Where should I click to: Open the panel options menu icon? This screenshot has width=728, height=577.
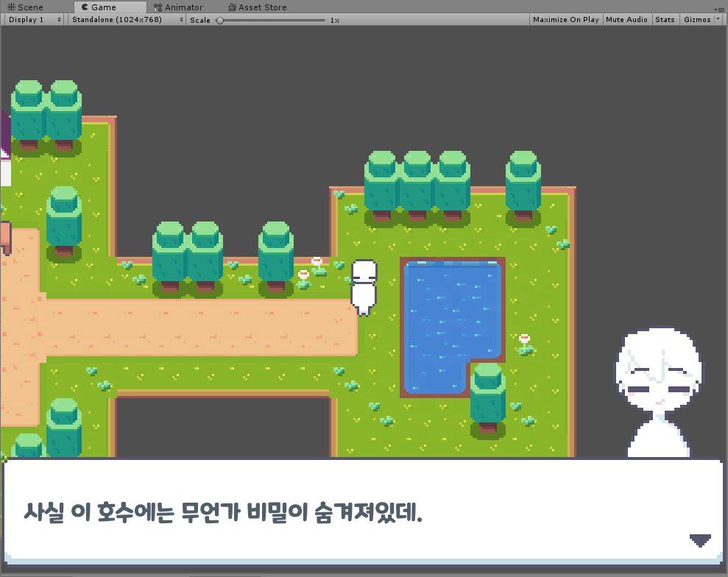point(719,10)
